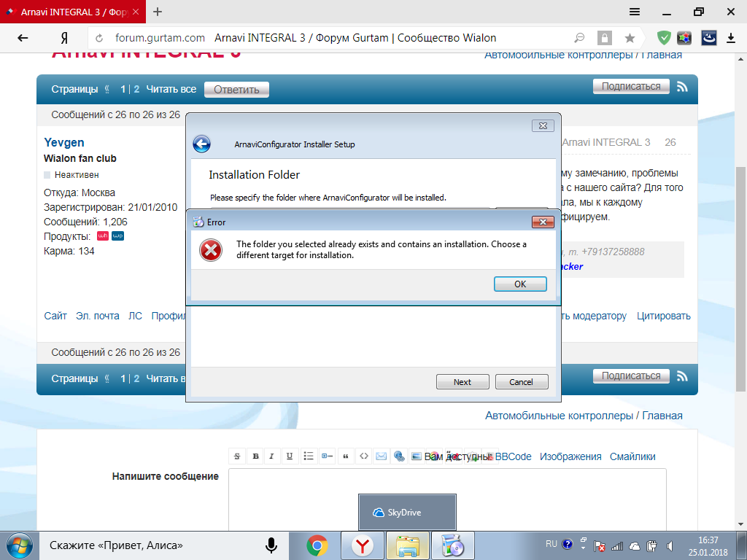The image size is (747, 560).
Task: Open a new browser tab
Action: [158, 12]
